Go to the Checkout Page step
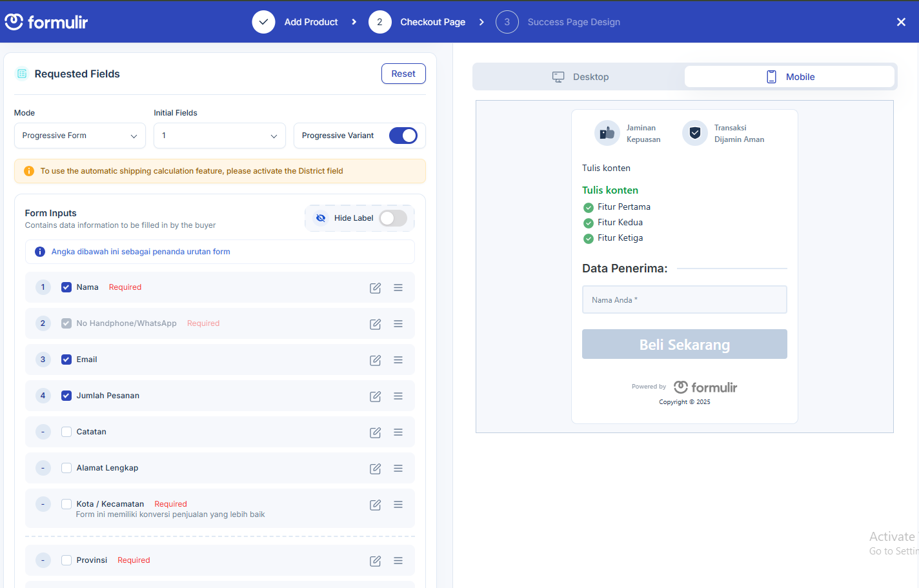 [432, 22]
